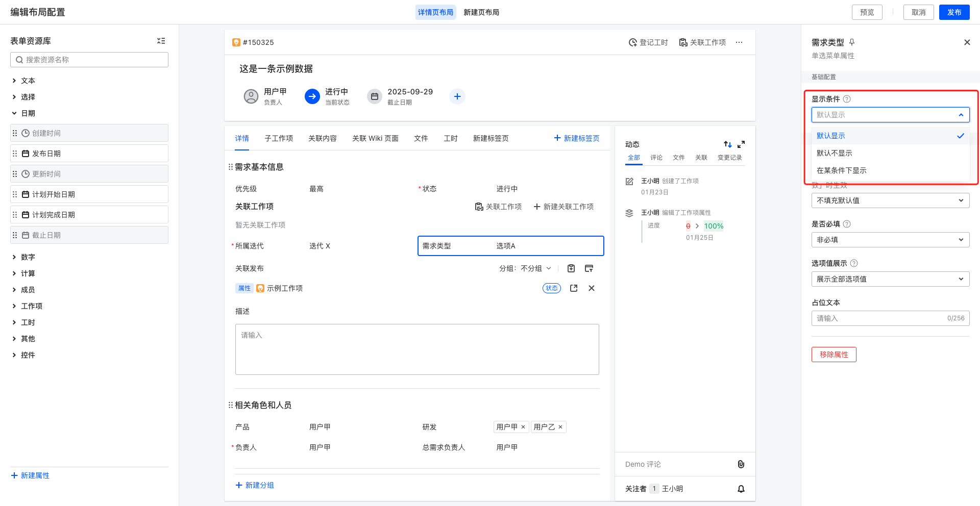The height and width of the screenshot is (506, 980).
Task: Select 默认不显示 option
Action: point(890,153)
